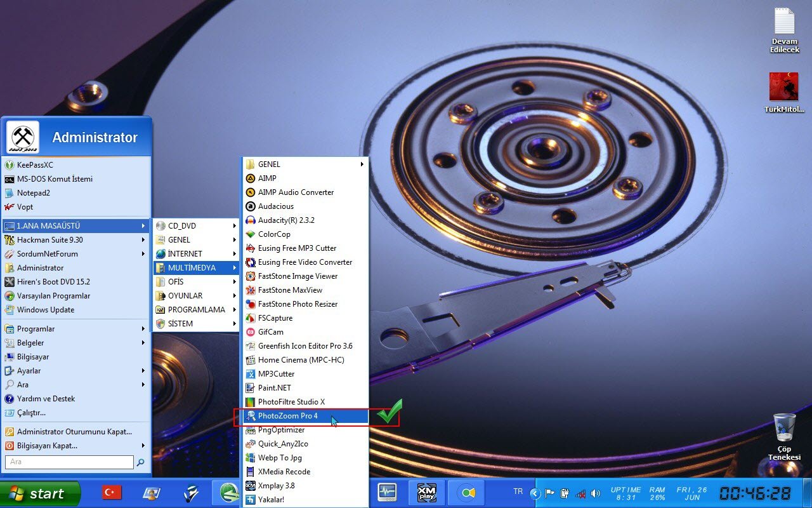812x508 pixels.
Task: Launch Audacious
Action: coord(305,206)
